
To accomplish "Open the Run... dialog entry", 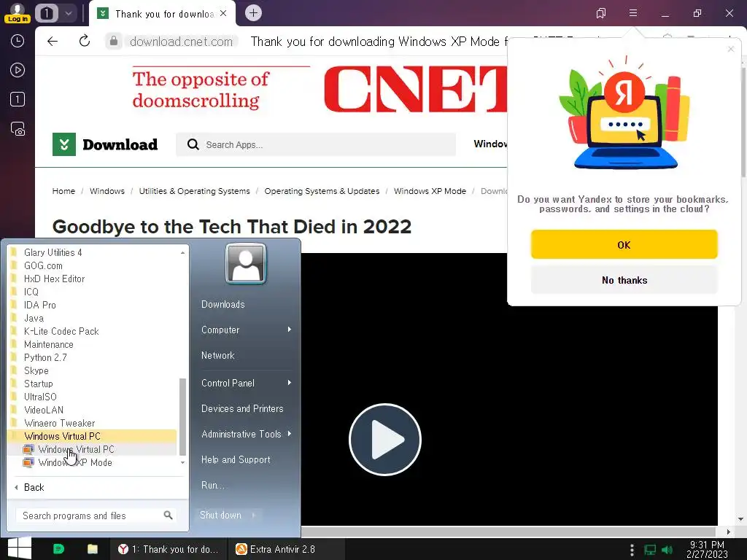I will [212, 485].
